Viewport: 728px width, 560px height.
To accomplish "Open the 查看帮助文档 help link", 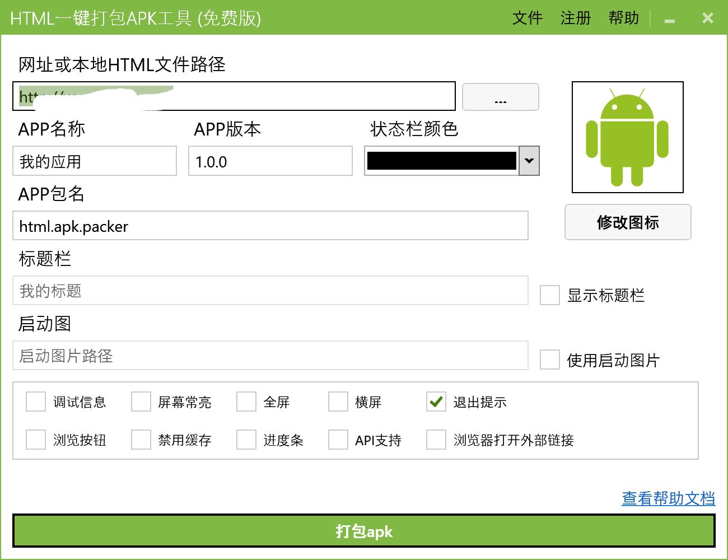I will pos(668,497).
